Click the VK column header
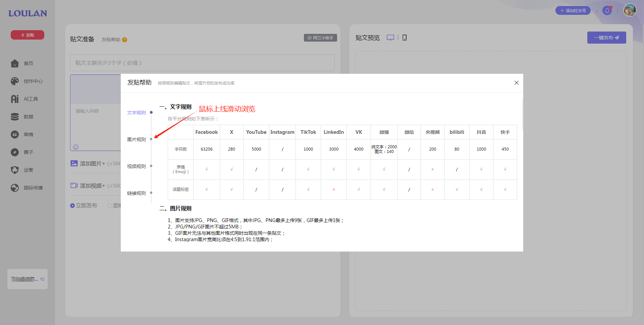This screenshot has width=644, height=325. pyautogui.click(x=359, y=132)
